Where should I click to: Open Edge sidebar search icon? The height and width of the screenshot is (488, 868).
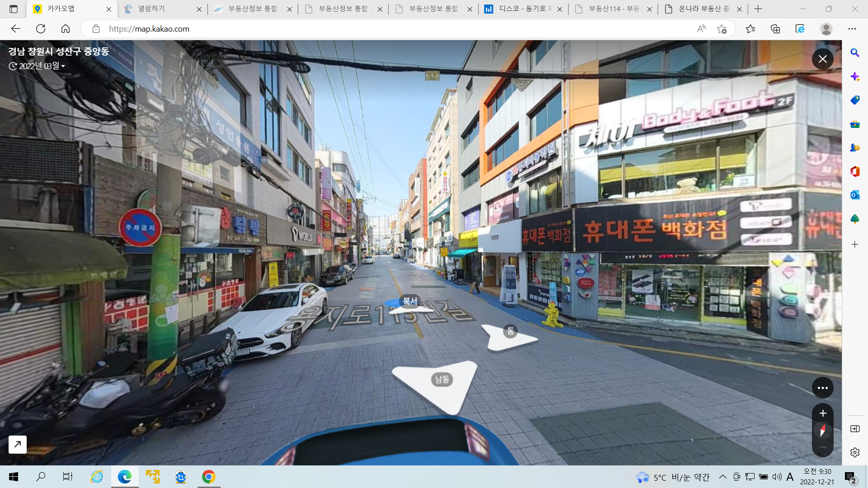[x=854, y=53]
